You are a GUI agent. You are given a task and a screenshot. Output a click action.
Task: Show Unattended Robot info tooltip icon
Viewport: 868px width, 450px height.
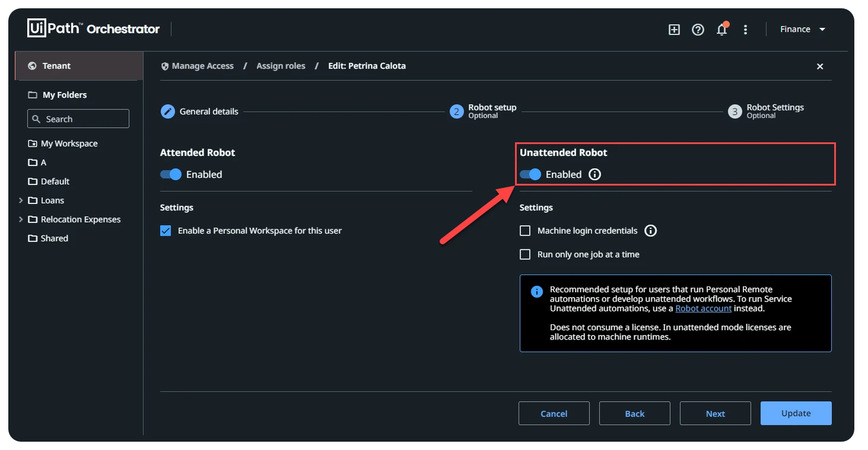coord(594,174)
